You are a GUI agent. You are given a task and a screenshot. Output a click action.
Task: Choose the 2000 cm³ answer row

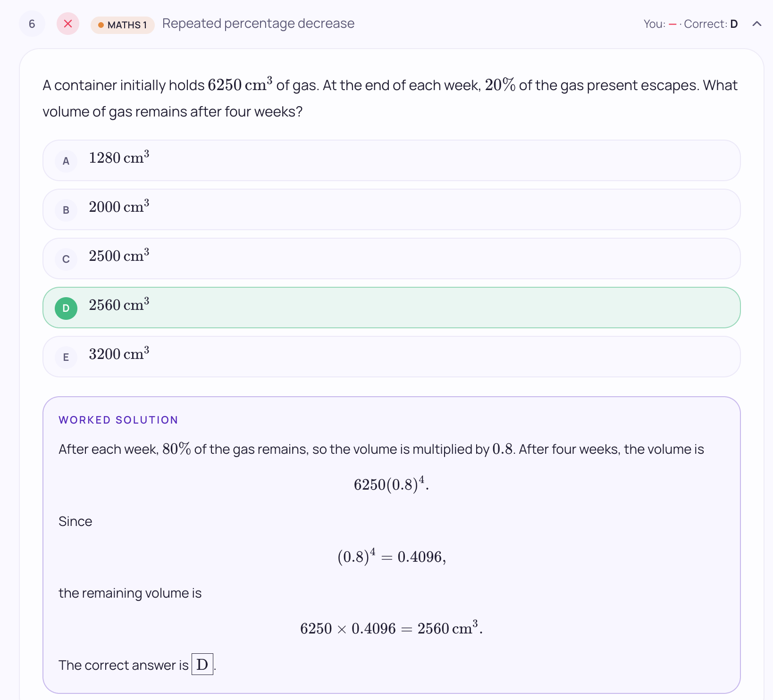tap(392, 209)
